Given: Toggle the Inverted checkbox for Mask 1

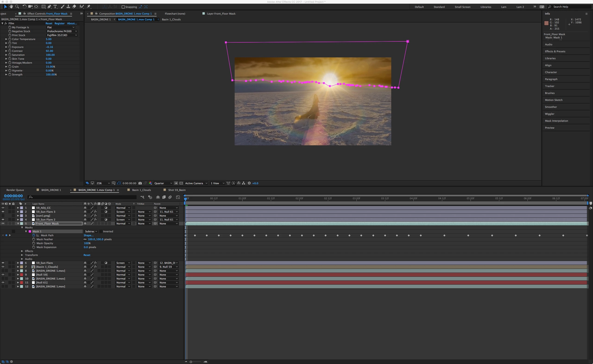Looking at the screenshot, I should (101, 231).
